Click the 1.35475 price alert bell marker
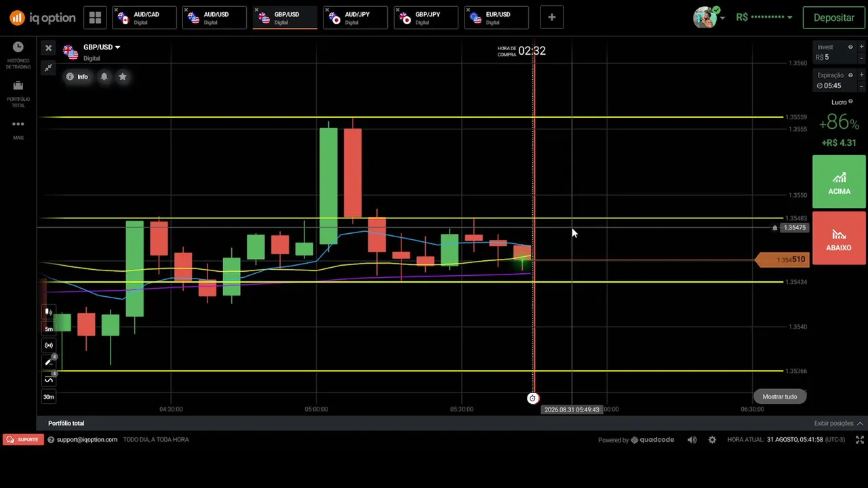This screenshot has height=488, width=868. coord(775,228)
